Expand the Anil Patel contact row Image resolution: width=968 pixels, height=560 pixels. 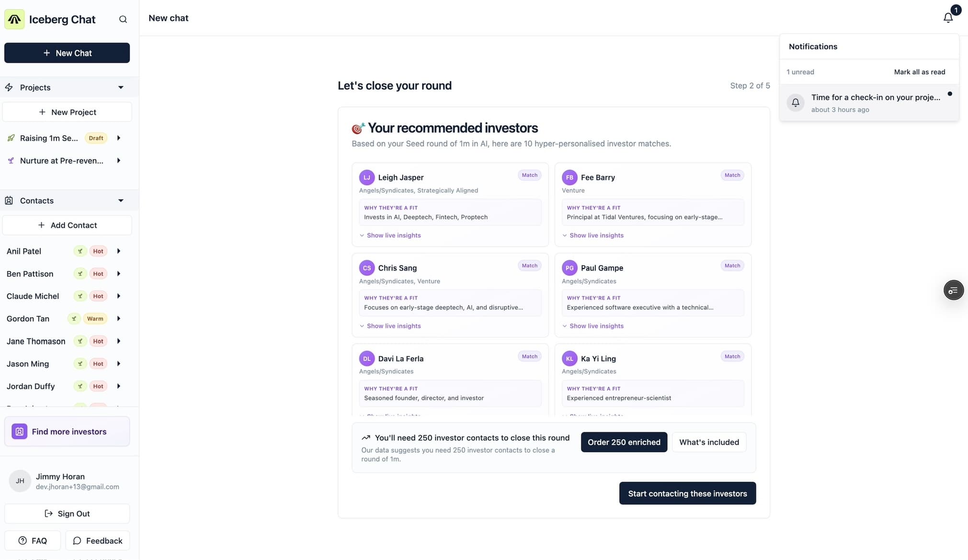(x=118, y=251)
